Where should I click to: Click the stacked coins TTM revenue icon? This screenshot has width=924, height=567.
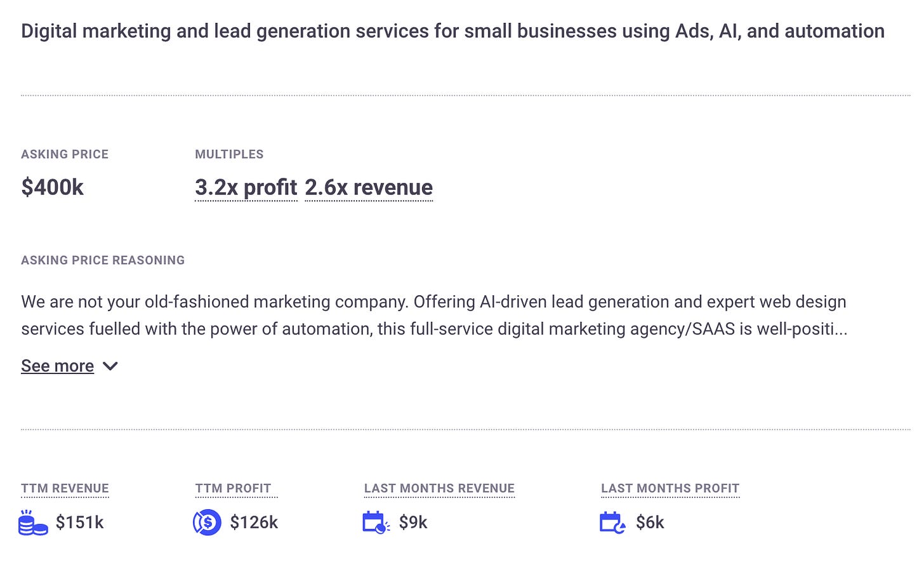(33, 523)
